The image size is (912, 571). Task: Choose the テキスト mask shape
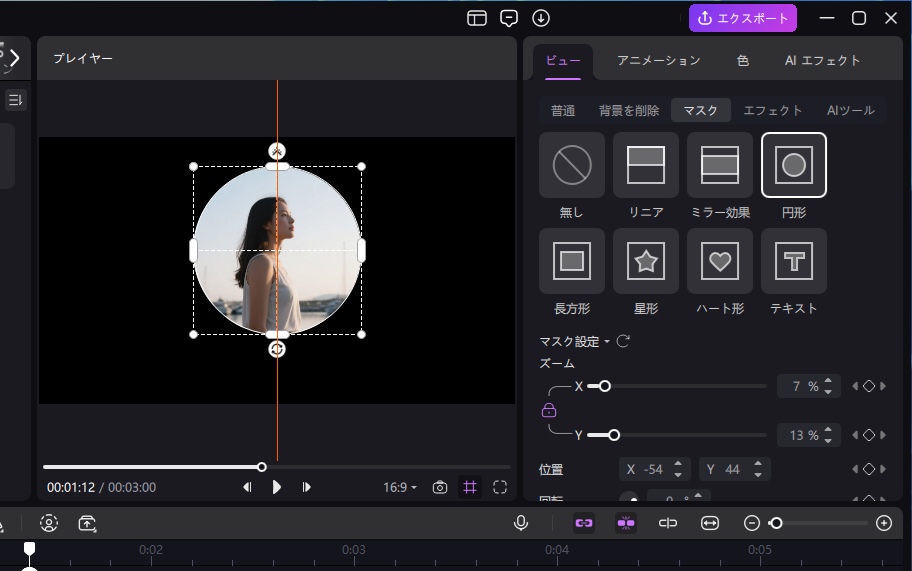tap(794, 261)
